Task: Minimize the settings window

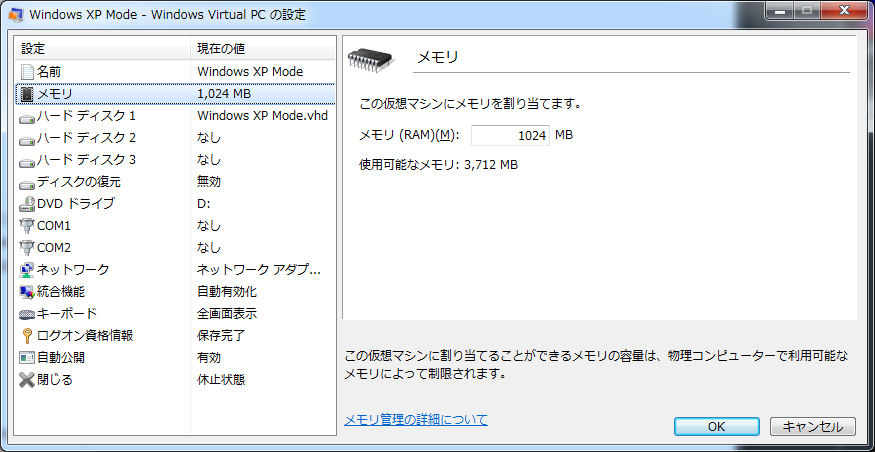Action: point(778,11)
